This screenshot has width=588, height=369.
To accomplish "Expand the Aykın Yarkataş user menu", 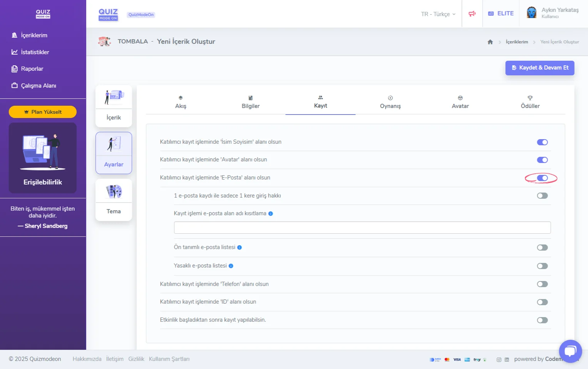I will (560, 13).
